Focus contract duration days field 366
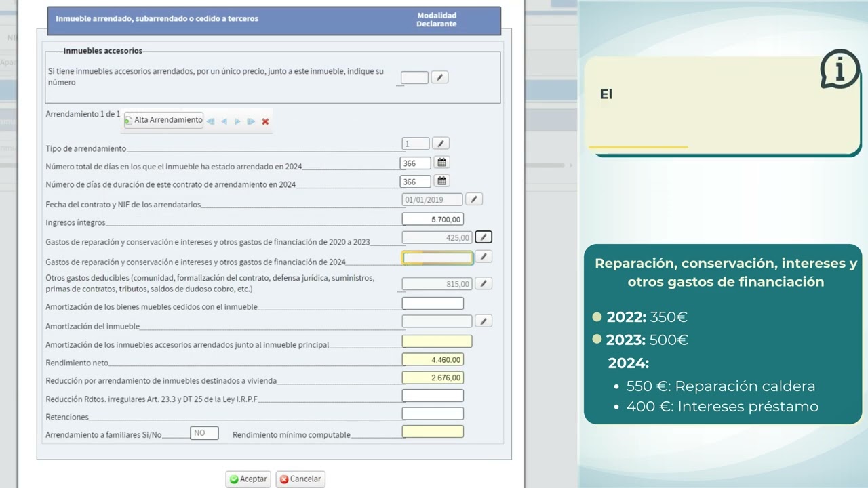Image resolution: width=868 pixels, height=488 pixels. coord(416,182)
